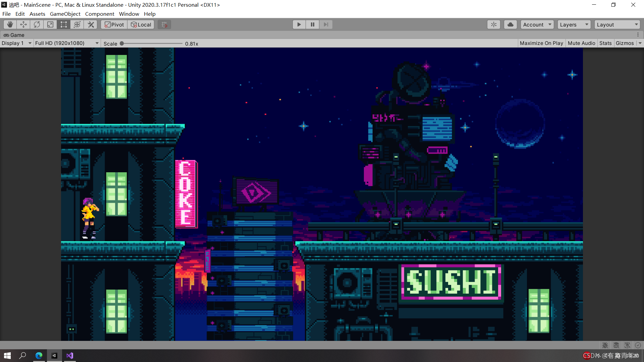Open the Window menu

[129, 14]
